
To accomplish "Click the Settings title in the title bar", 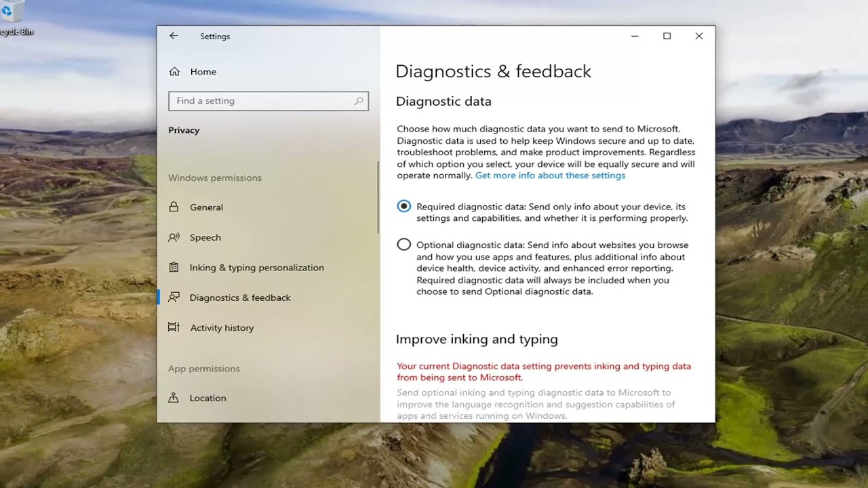I will [215, 37].
